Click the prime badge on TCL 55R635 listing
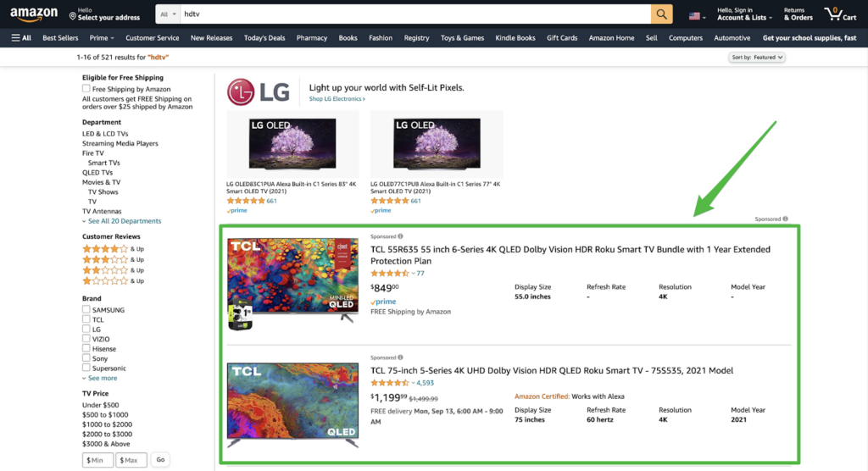The height and width of the screenshot is (471, 868). 383,302
